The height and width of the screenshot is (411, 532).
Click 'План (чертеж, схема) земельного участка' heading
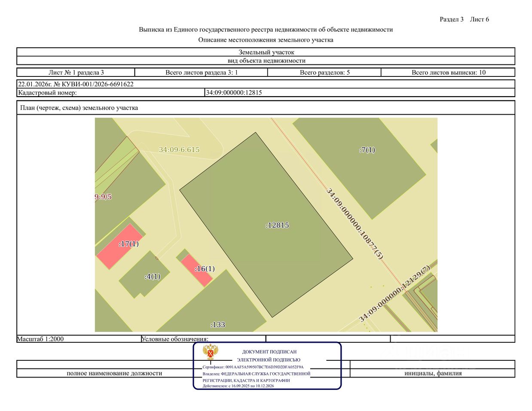[x=79, y=108]
